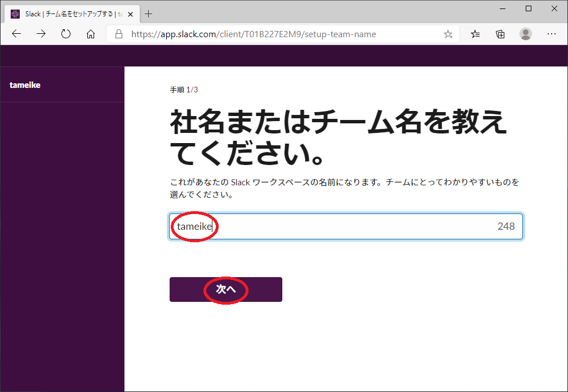Screen dimensions: 568x392
Task: Reload the page with the refresh icon
Action: tap(66, 34)
